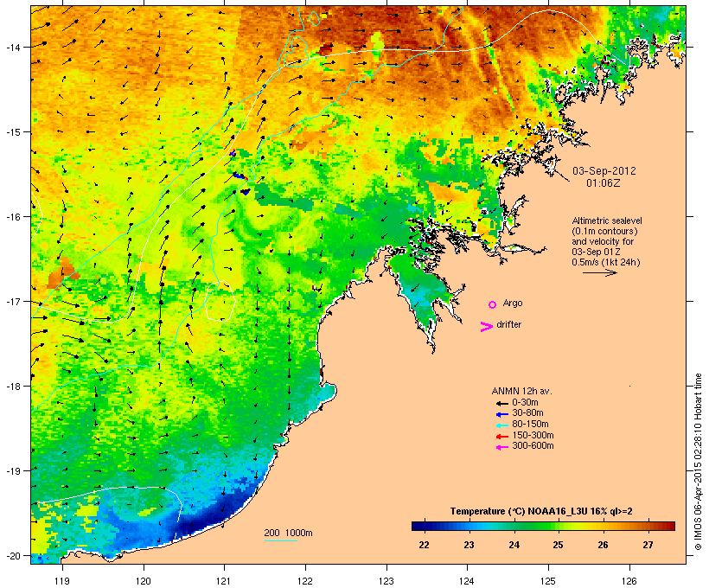
Task: Click the 300-600m depth label
Action: [x=533, y=446]
